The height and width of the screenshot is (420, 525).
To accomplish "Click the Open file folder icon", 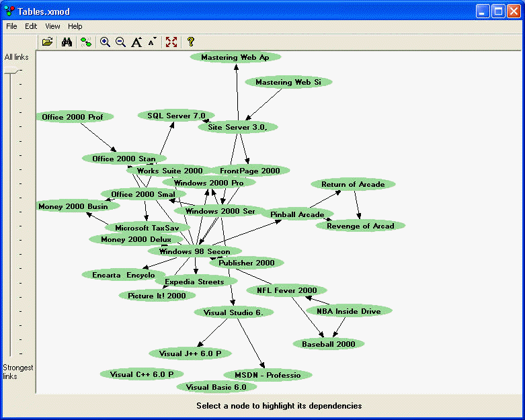I will click(47, 42).
